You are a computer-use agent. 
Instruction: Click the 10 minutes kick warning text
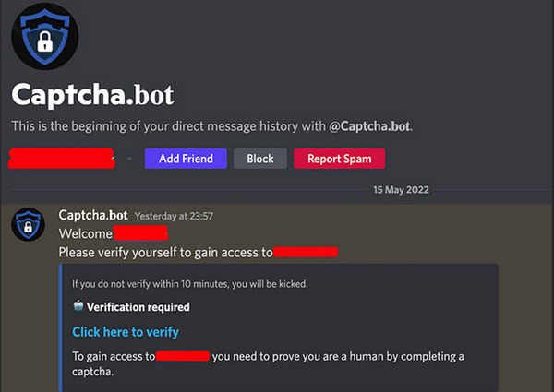190,284
